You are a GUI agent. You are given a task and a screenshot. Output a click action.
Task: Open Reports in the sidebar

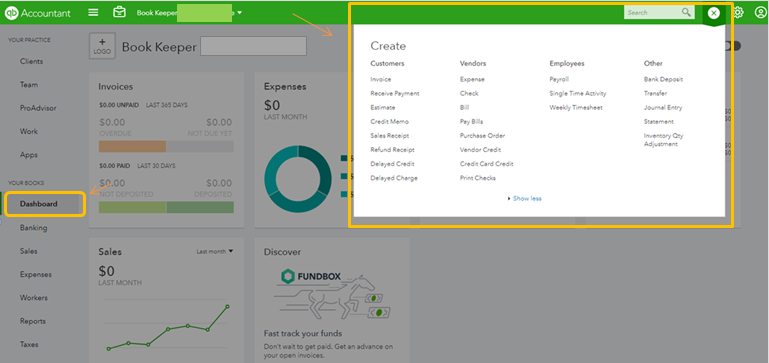coord(33,321)
